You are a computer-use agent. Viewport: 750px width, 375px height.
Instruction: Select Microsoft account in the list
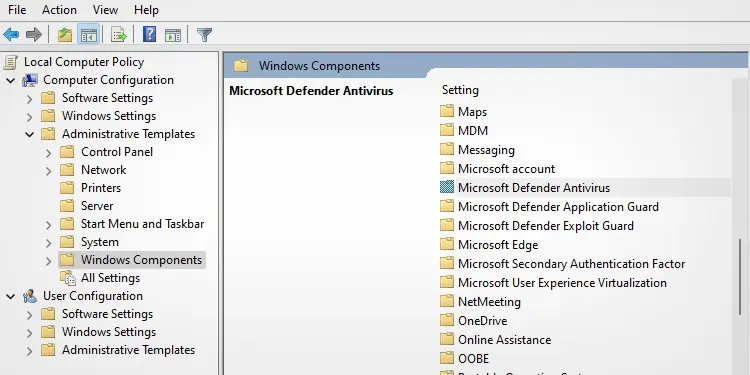tap(507, 168)
